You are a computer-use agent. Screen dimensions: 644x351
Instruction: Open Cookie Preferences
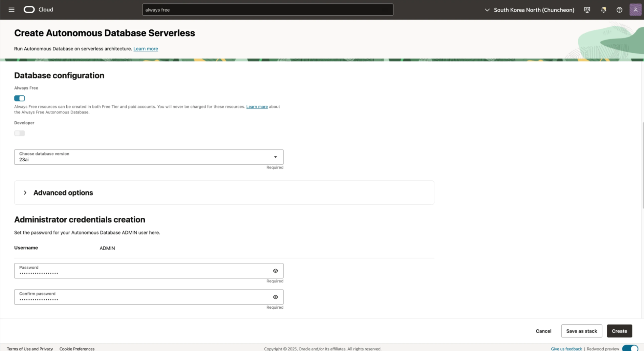77,349
